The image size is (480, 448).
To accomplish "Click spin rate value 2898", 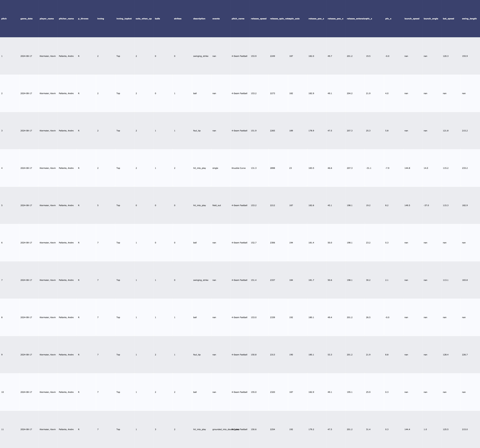I will coord(272,168).
